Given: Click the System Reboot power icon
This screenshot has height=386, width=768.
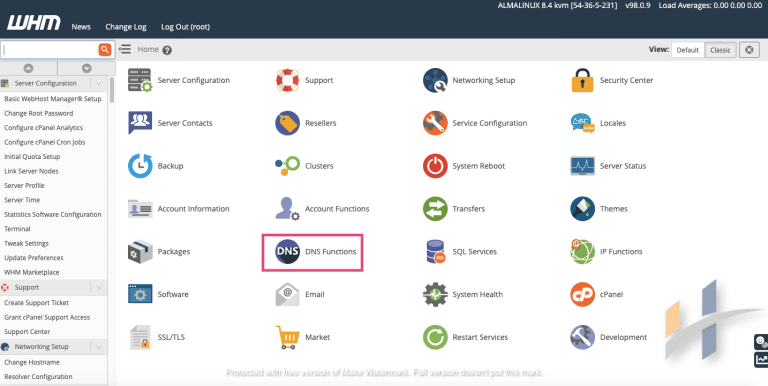Looking at the screenshot, I should tap(435, 166).
